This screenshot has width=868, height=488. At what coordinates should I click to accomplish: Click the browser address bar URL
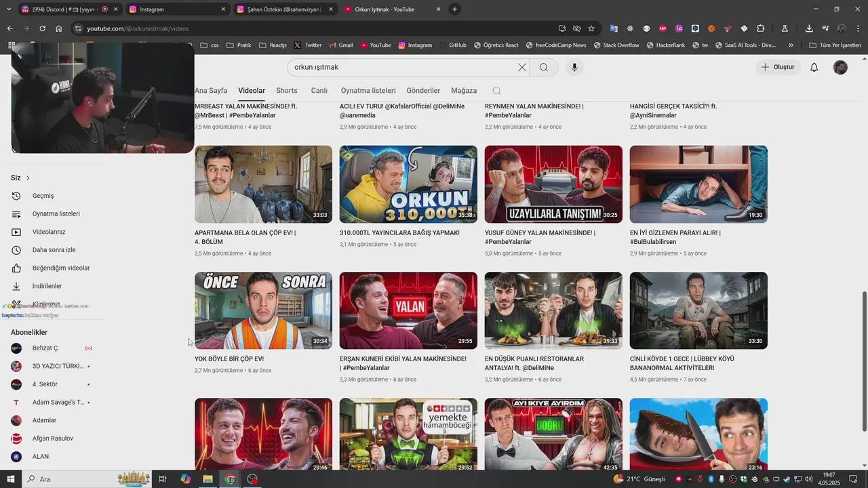pos(138,28)
